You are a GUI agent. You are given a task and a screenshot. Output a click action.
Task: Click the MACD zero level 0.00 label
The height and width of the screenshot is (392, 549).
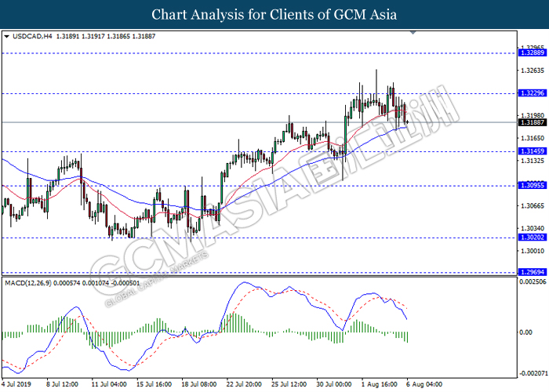click(525, 332)
